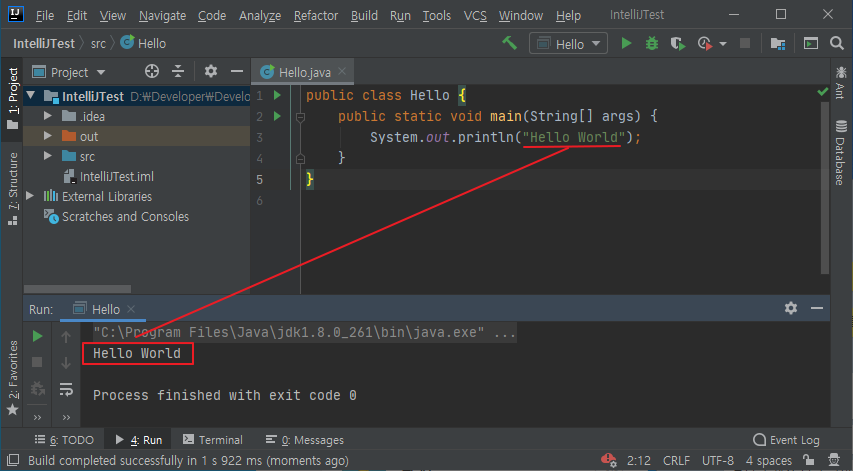The height and width of the screenshot is (471, 853).
Task: Open the Navigate menu
Action: pyautogui.click(x=162, y=16)
